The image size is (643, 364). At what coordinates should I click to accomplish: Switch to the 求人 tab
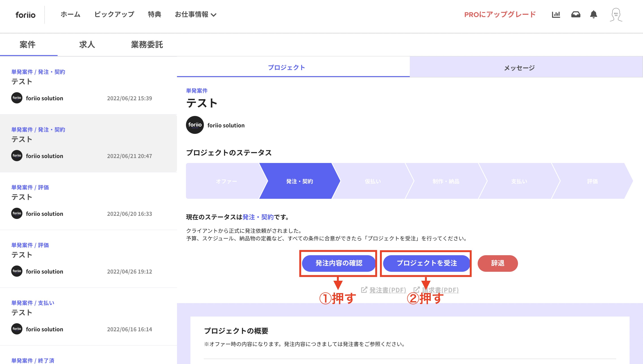pos(87,45)
